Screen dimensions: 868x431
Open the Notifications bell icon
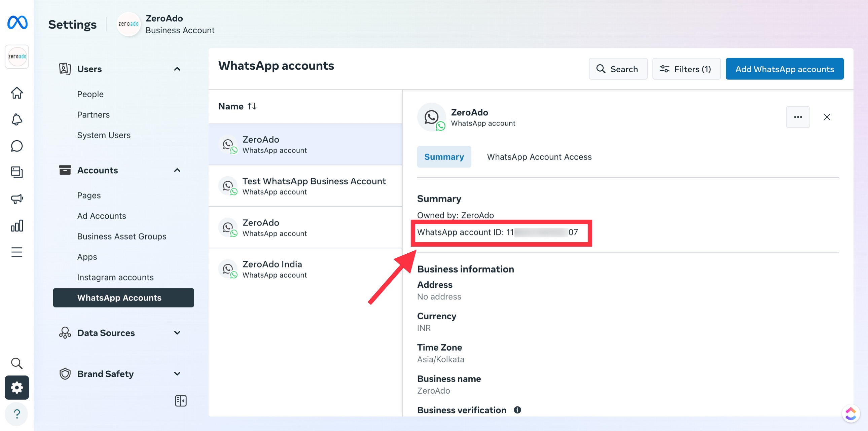point(17,119)
